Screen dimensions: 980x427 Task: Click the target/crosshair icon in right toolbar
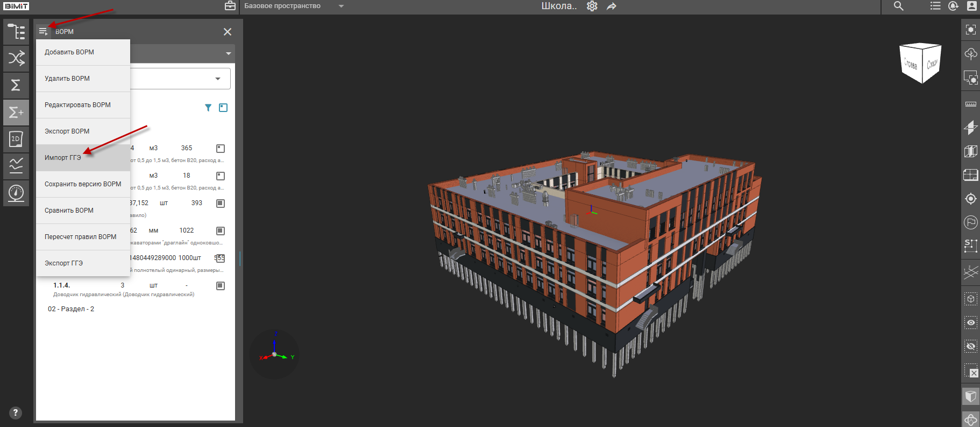971,199
